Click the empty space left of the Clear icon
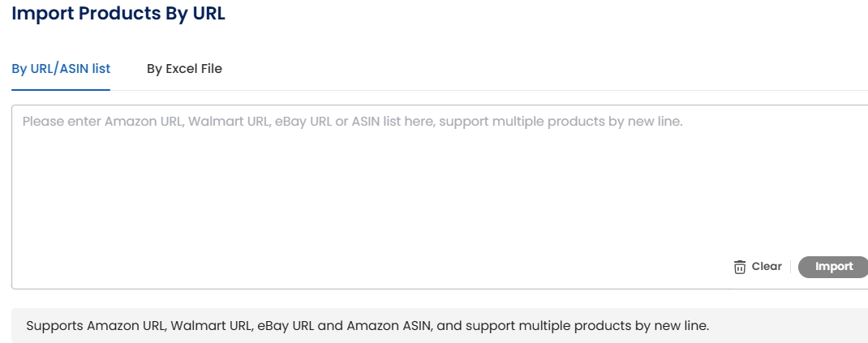 coord(664,267)
